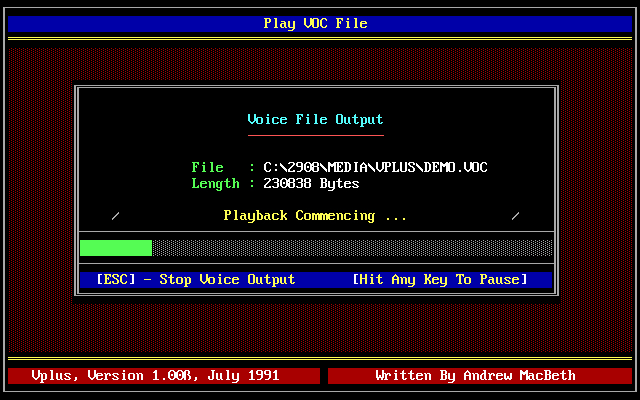The height and width of the screenshot is (400, 640).
Task: Click the C:\2908 drive portion of path
Action: tap(287, 168)
